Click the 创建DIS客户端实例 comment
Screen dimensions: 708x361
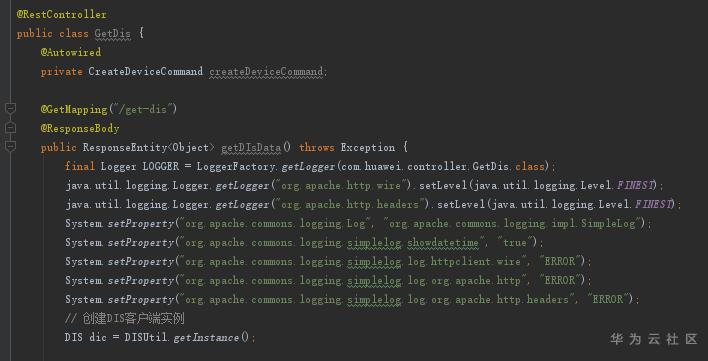pyautogui.click(x=125, y=319)
